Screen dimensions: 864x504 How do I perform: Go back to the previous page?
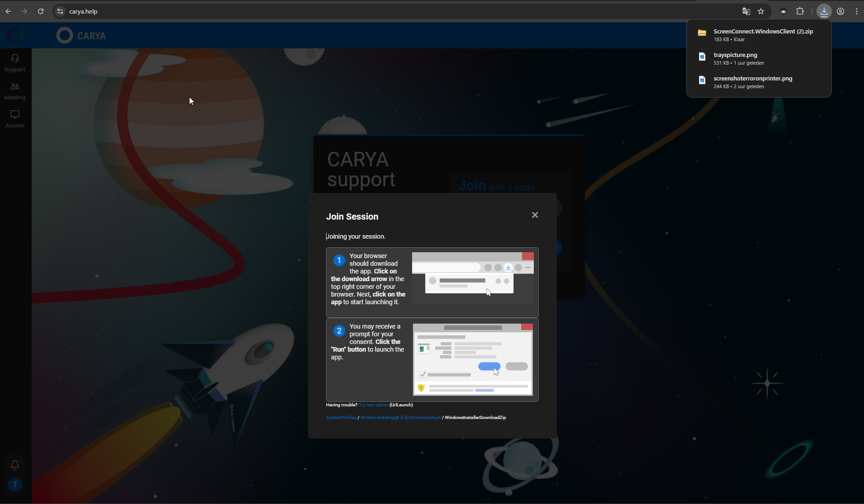coord(8,11)
